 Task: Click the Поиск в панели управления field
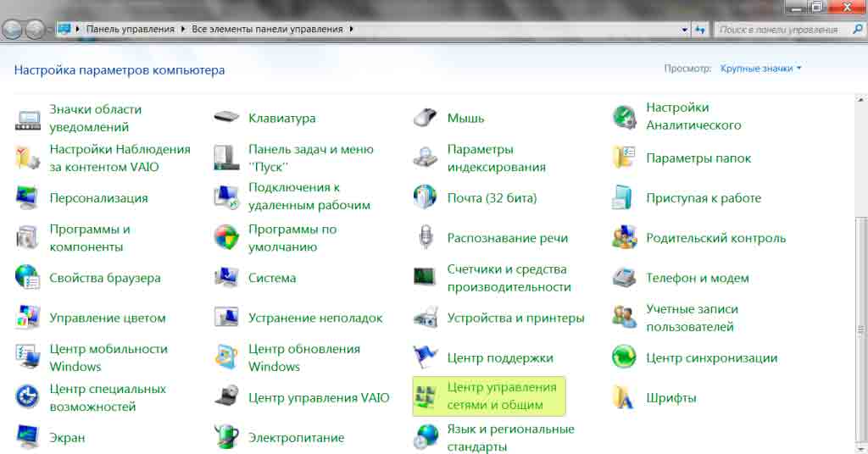tap(778, 30)
